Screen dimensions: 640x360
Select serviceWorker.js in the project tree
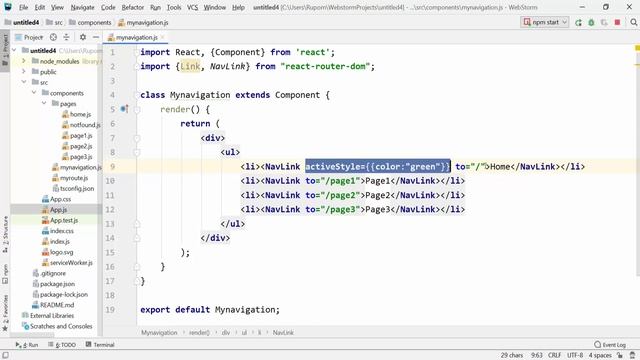(x=71, y=263)
